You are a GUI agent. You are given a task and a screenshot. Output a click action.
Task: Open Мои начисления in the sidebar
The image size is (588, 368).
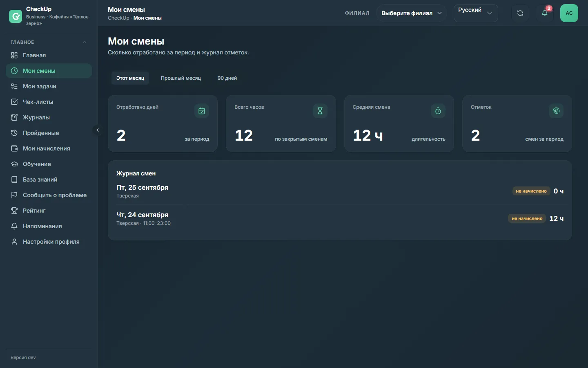tap(49, 148)
